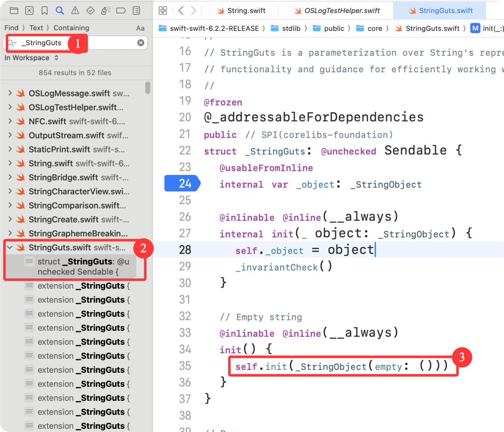The height and width of the screenshot is (432, 504).
Task: Select the StringGuts.swift editor tab
Action: (x=441, y=11)
